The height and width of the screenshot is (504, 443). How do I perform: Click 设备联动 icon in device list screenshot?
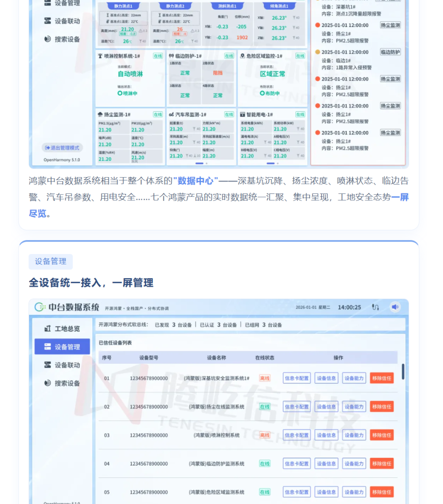pos(48,365)
